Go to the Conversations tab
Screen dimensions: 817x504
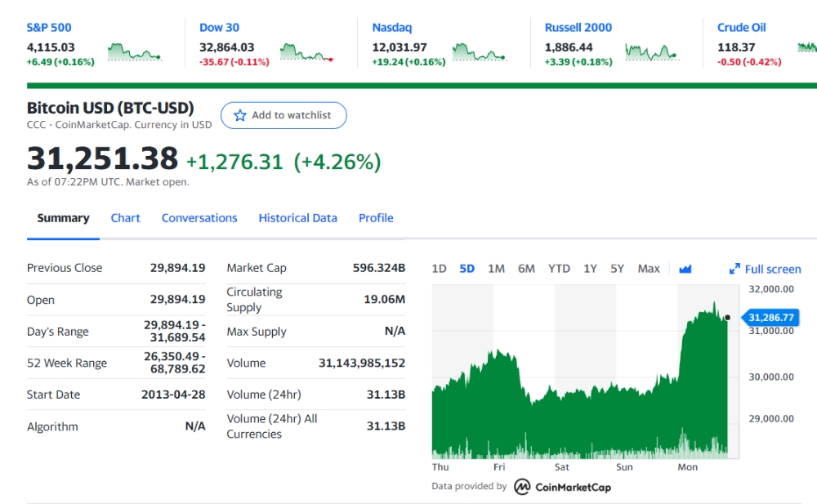click(x=199, y=218)
